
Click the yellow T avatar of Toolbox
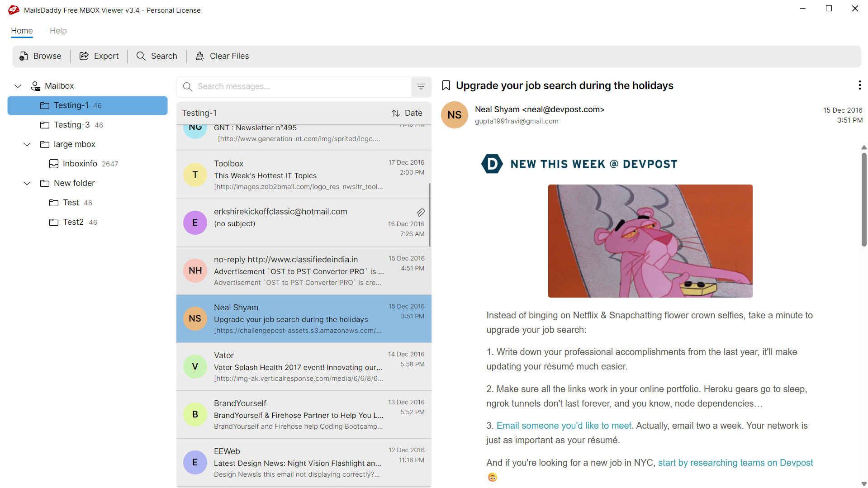tap(195, 175)
